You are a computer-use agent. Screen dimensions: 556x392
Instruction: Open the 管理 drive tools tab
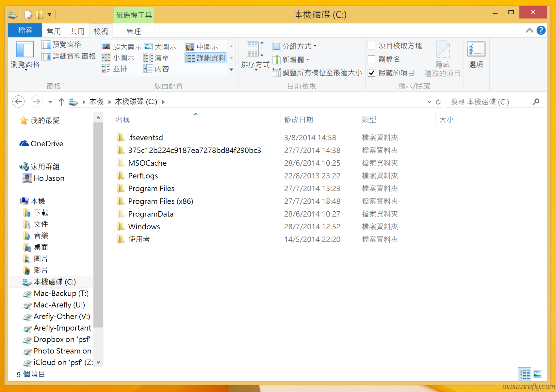[134, 31]
